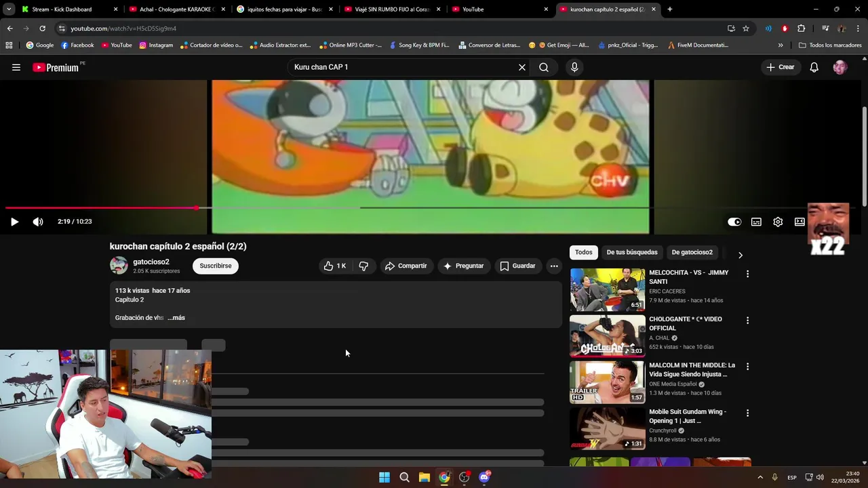The image size is (868, 488).
Task: Subscribe via Suscribirse button
Action: (x=216, y=266)
